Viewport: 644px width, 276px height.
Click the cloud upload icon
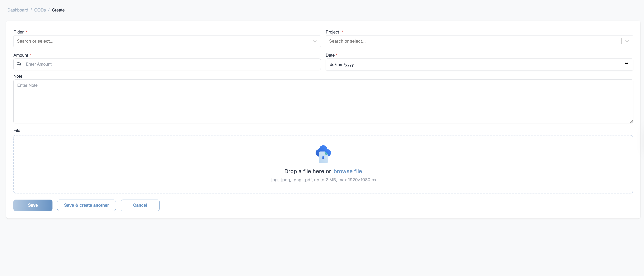point(323,154)
